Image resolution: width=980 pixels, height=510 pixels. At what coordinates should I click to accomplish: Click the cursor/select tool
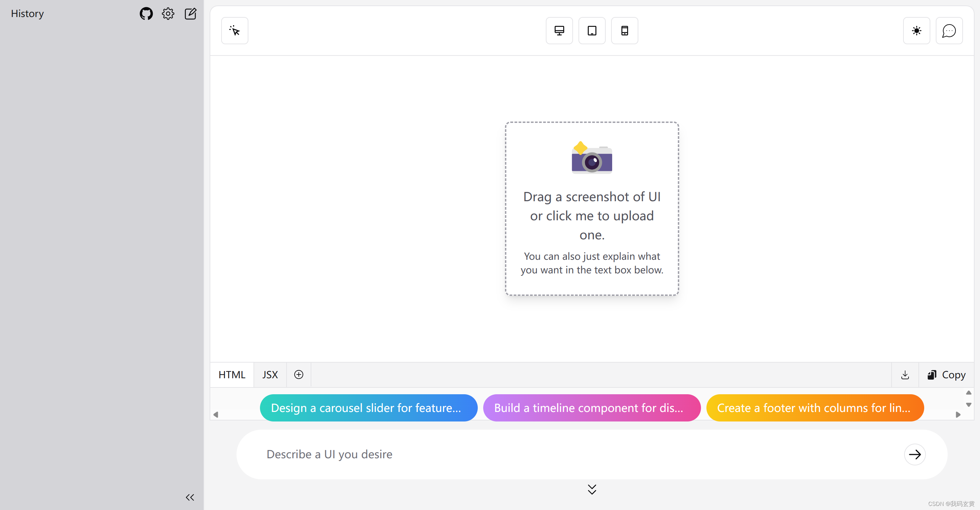235,31
